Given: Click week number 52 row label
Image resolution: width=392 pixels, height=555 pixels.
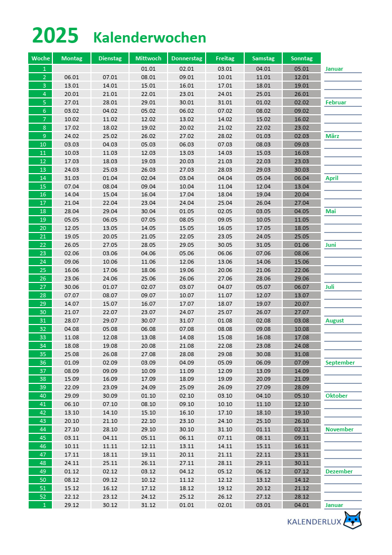Looking at the screenshot, I should tap(43, 497).
